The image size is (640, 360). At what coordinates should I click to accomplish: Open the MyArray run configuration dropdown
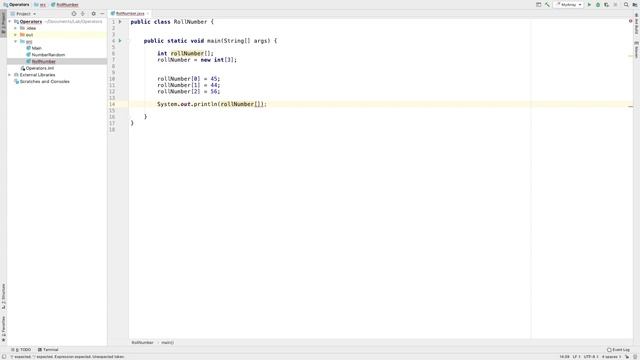point(569,4)
